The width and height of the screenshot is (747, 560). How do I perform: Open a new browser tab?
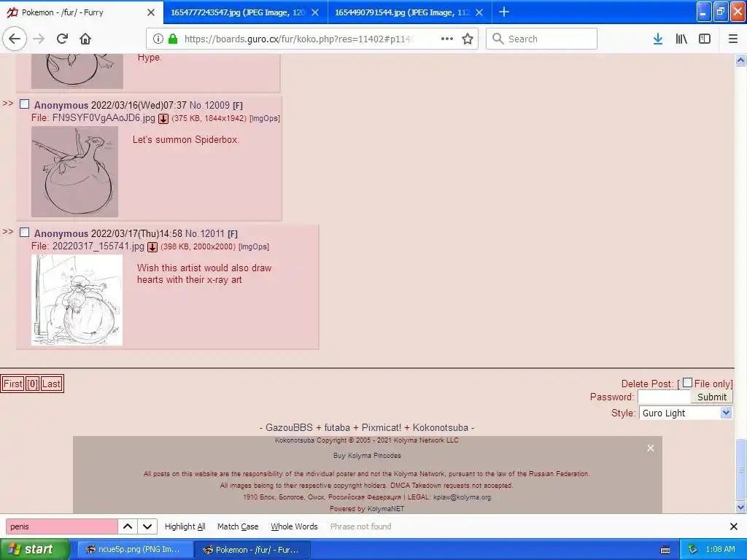[503, 12]
